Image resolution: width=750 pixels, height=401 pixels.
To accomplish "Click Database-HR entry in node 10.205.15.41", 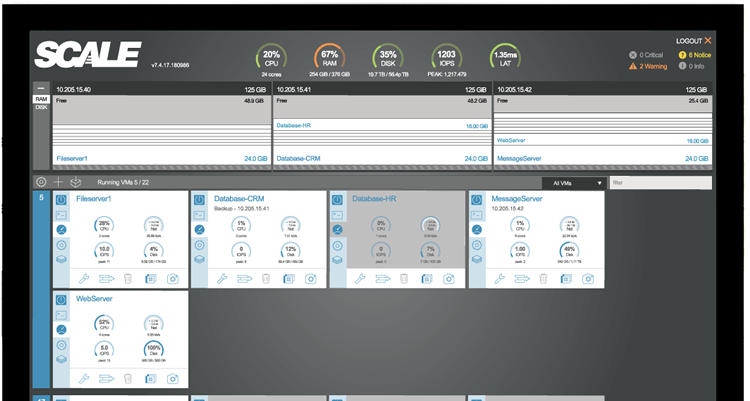I will pyautogui.click(x=382, y=125).
